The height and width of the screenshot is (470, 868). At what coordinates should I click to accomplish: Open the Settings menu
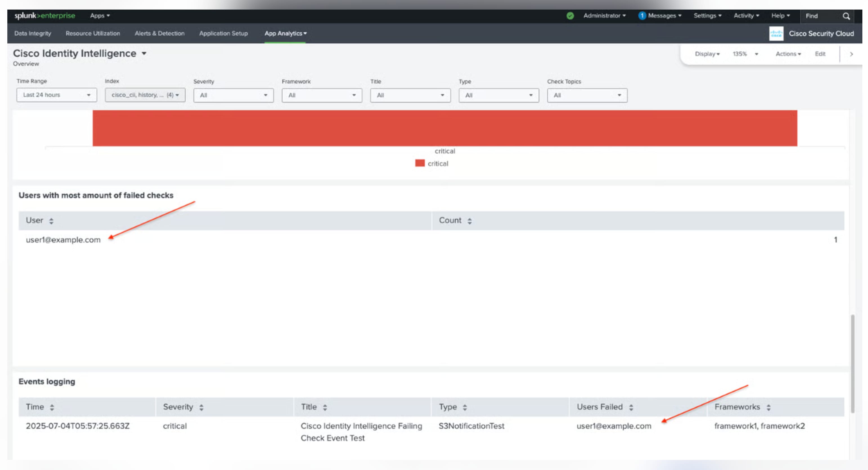707,16
